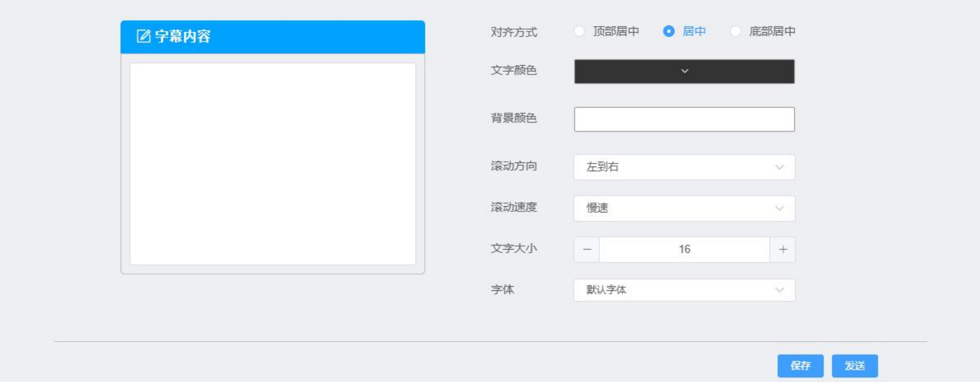Click inside the subtitle content text area
The height and width of the screenshot is (382, 980).
click(x=273, y=163)
